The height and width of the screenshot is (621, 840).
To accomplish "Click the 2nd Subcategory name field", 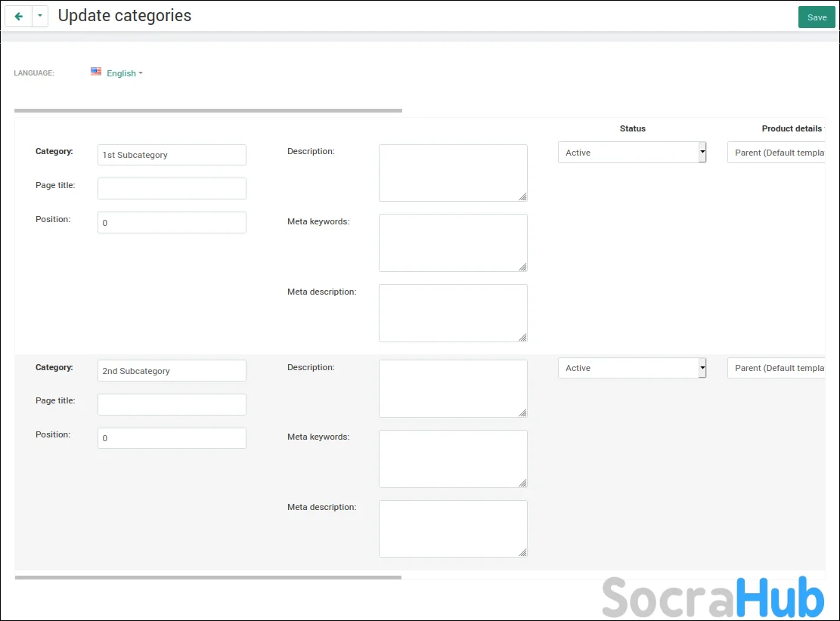I will coord(172,371).
